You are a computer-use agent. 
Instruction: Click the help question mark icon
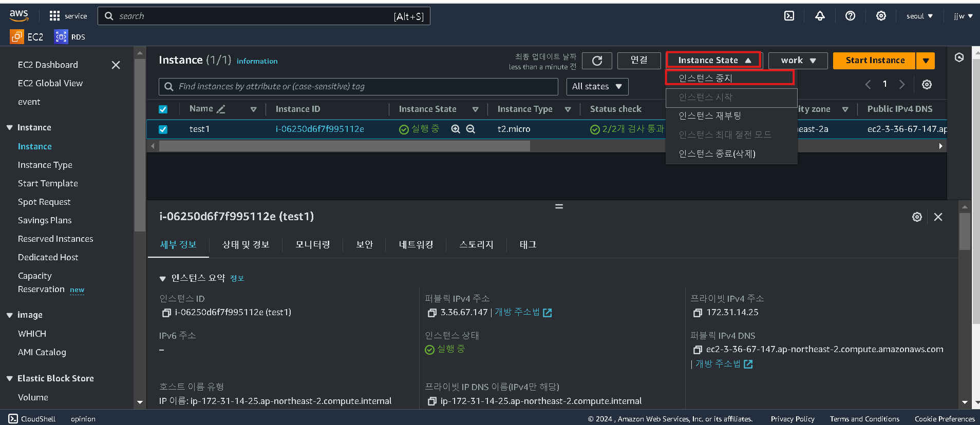click(850, 16)
